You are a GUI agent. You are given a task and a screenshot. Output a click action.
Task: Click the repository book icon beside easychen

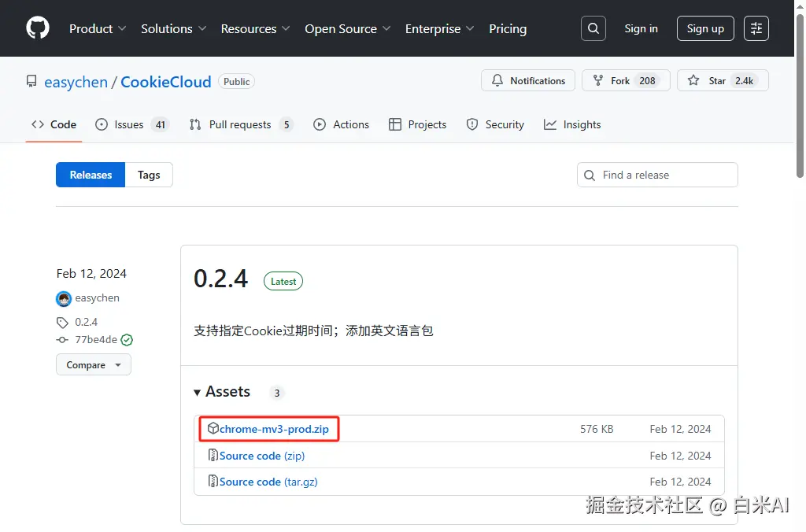31,81
